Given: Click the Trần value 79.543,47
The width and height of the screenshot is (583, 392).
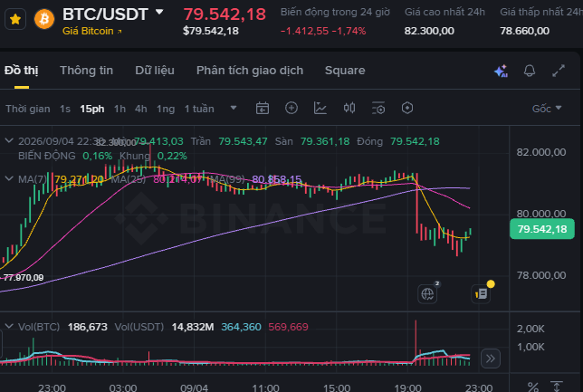Looking at the screenshot, I should click(243, 141).
